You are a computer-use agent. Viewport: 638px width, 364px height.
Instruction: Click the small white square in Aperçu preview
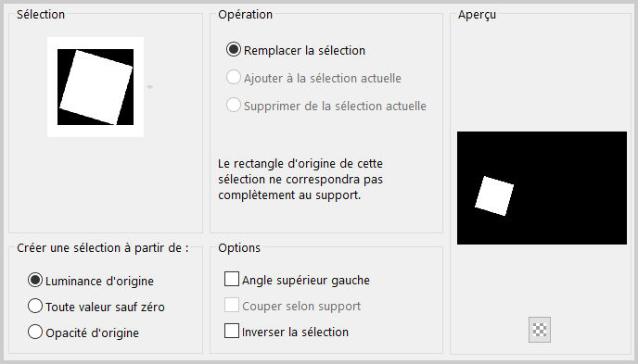click(x=494, y=195)
